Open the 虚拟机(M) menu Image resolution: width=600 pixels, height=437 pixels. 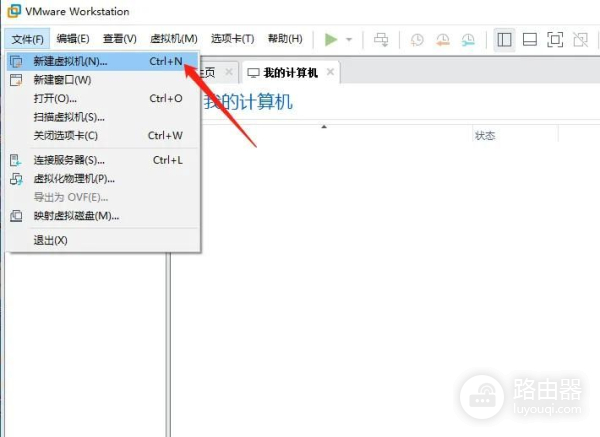coord(174,39)
